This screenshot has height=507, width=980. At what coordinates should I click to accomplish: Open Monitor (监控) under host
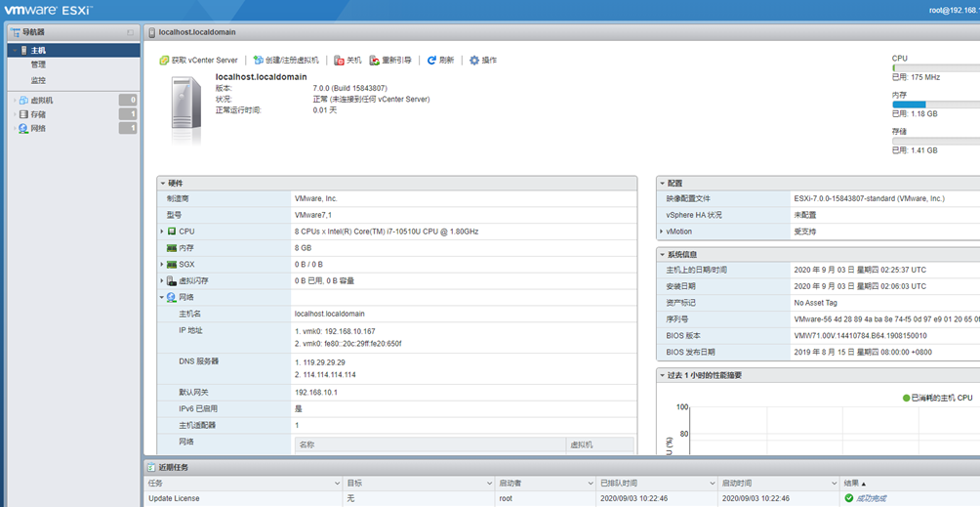(x=38, y=81)
